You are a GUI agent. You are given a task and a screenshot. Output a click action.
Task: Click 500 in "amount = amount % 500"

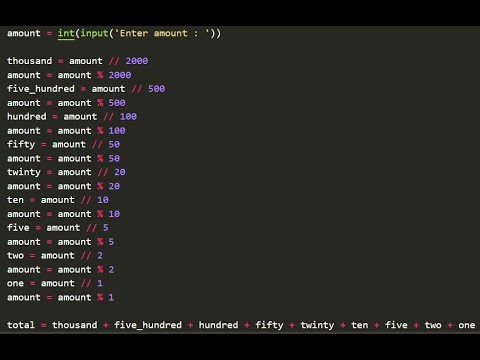[117, 103]
